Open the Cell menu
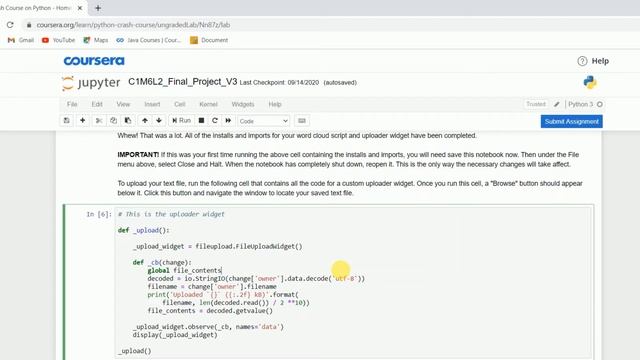 click(x=180, y=104)
